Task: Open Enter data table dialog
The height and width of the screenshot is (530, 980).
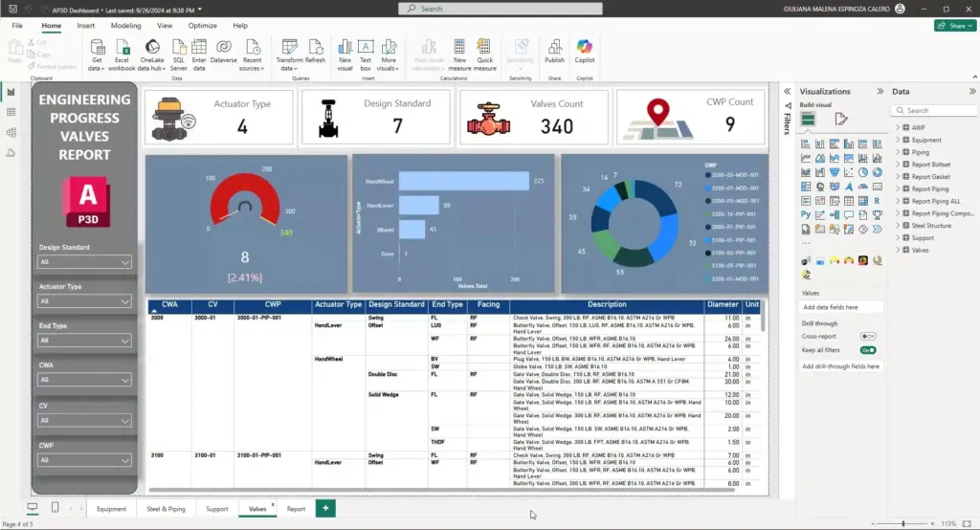Action: [x=199, y=55]
